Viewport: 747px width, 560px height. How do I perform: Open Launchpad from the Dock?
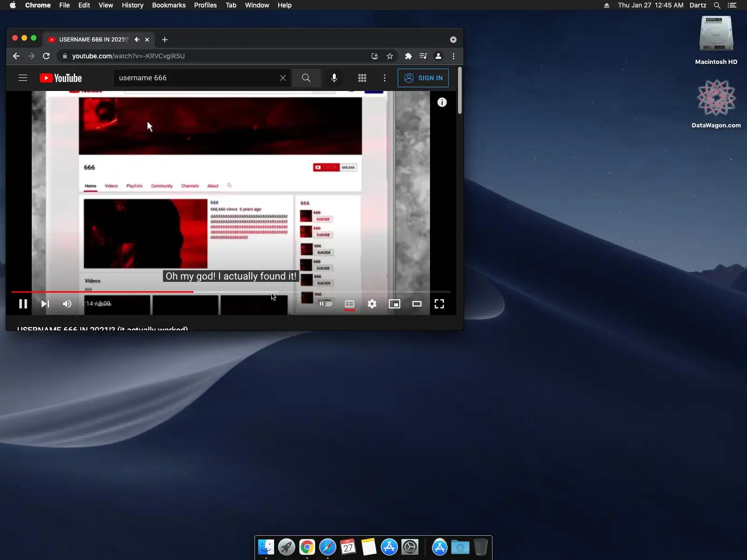[287, 547]
